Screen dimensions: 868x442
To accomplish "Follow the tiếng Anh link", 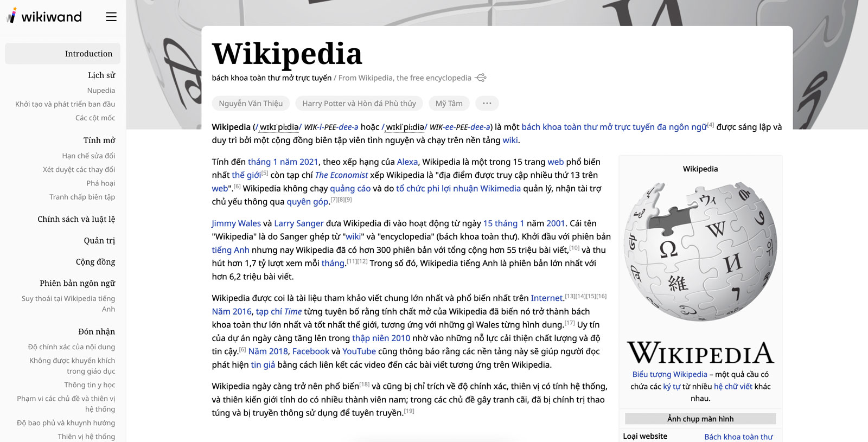I will [x=231, y=250].
